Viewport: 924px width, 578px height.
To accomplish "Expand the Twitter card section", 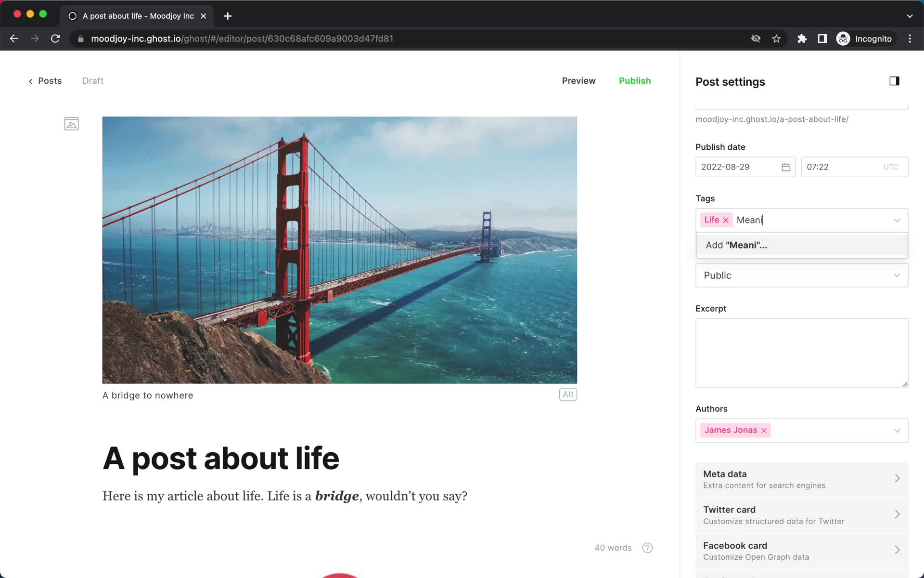I will point(801,514).
